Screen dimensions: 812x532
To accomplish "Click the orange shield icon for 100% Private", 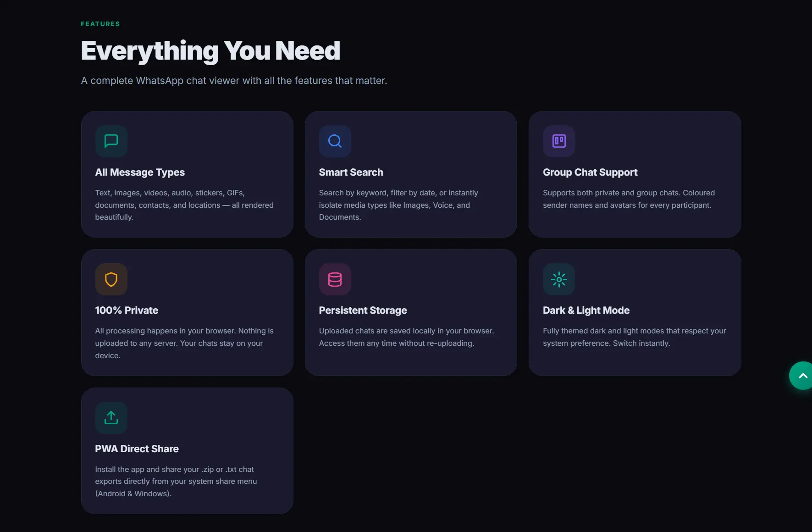I will [x=111, y=279].
